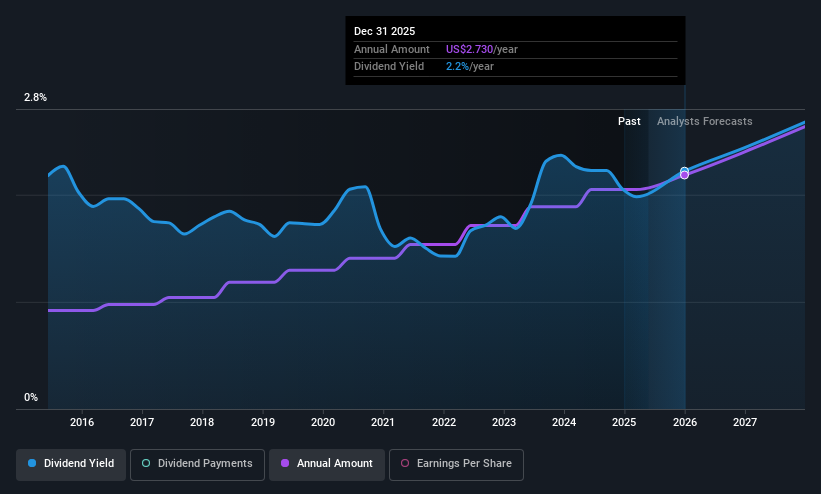Click the US$2.730 annual amount value
The width and height of the screenshot is (821, 494).
tap(469, 49)
